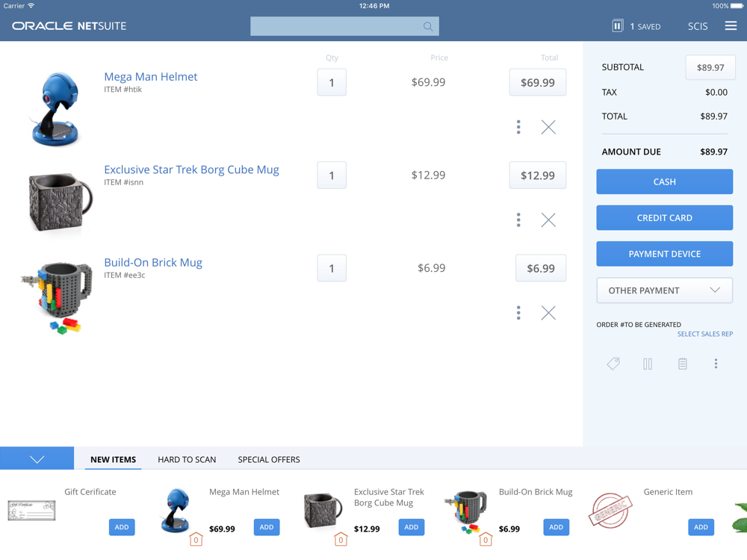Tap the 12:46 PM clock
747x560 pixels.
[374, 6]
